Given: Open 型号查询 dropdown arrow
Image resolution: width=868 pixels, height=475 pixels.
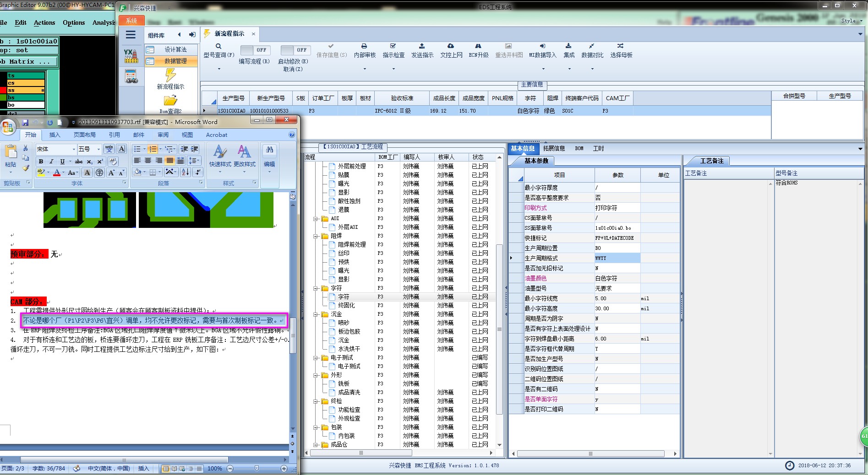Looking at the screenshot, I should 219,69.
